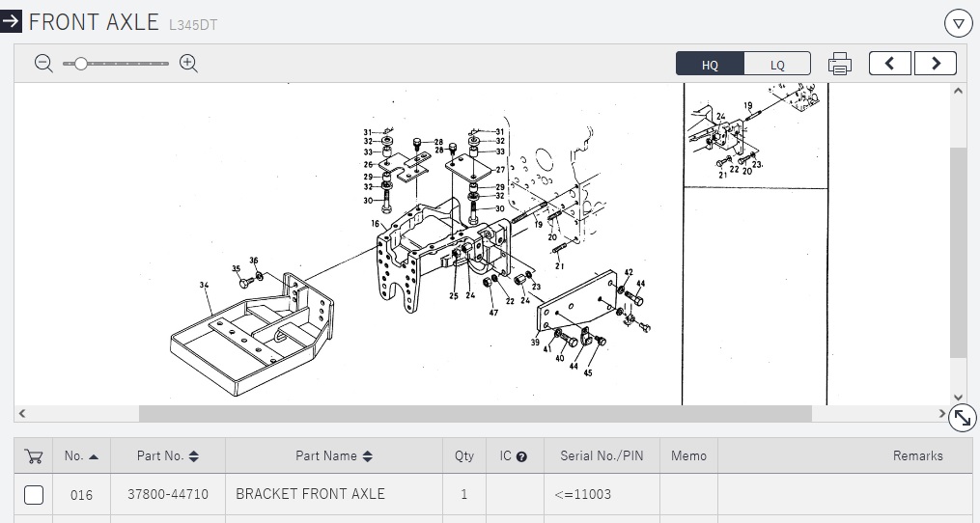Viewport: 980px width, 523px height.
Task: Sort the table by Part Name
Action: [x=333, y=456]
